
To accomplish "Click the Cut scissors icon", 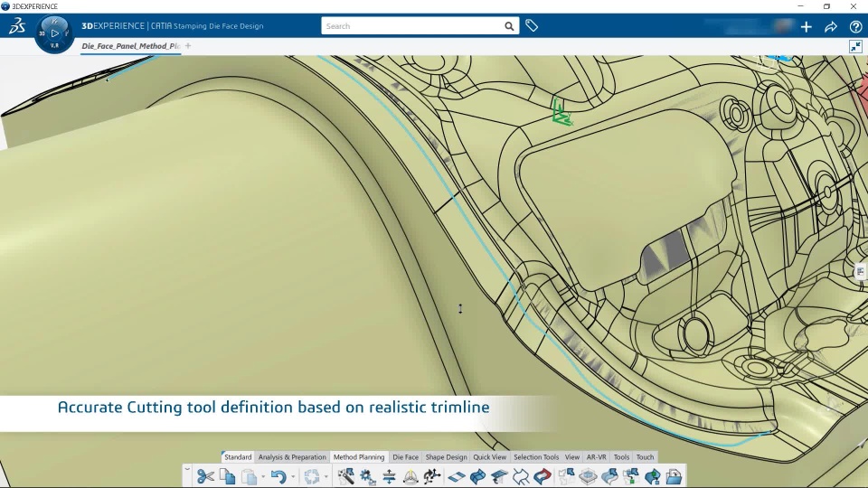I will (x=205, y=476).
